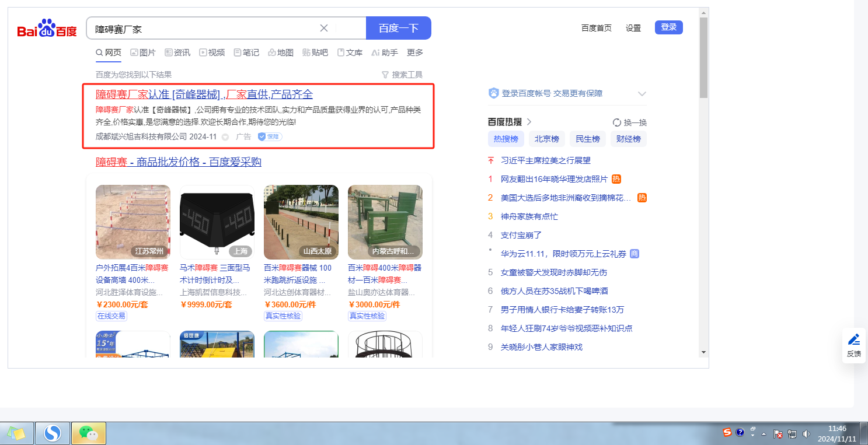Click the 保障 shield badge
This screenshot has width=868, height=445.
pos(270,136)
